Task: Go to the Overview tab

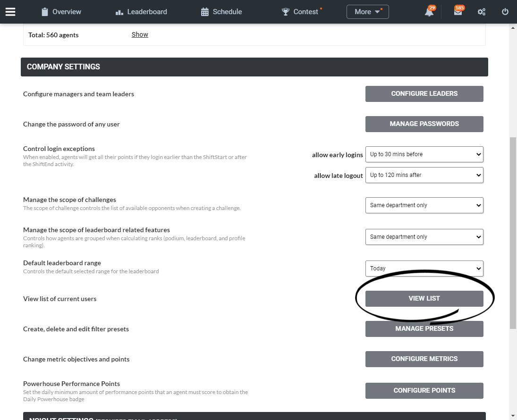Action: click(x=61, y=12)
